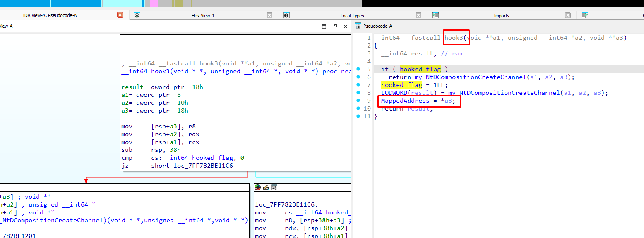Maximize the IDA View-A panel

[324, 26]
